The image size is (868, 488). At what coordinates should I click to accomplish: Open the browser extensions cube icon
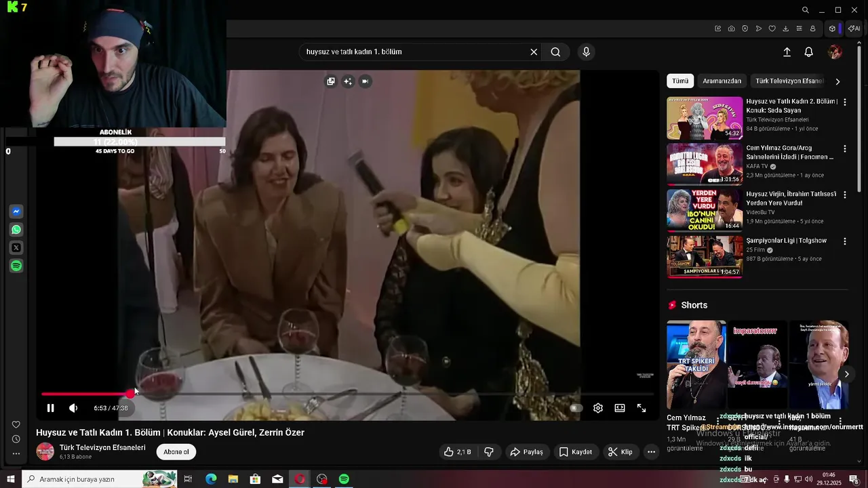pos(832,28)
